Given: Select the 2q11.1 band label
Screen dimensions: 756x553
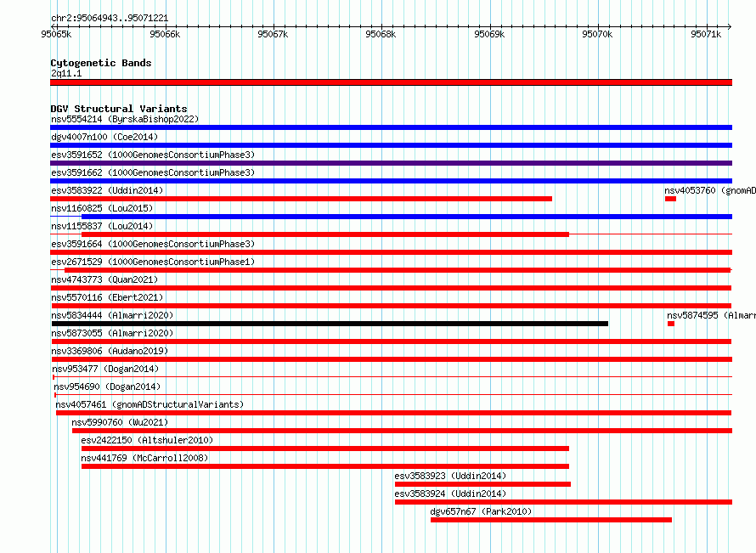Looking at the screenshot, I should (66, 73).
